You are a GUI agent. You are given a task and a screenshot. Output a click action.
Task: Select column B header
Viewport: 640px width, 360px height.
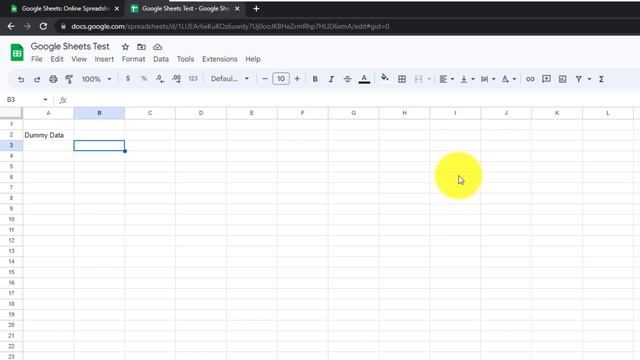coord(99,113)
